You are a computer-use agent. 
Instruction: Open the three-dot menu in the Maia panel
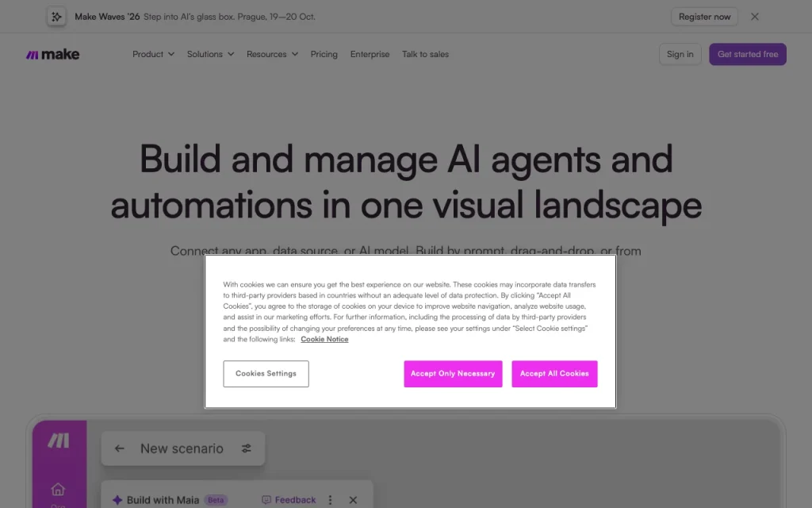click(x=331, y=500)
